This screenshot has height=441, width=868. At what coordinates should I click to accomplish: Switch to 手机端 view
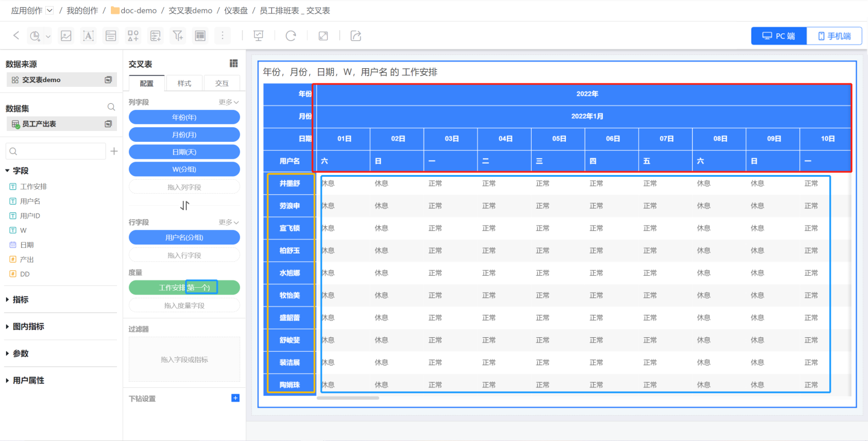(834, 36)
